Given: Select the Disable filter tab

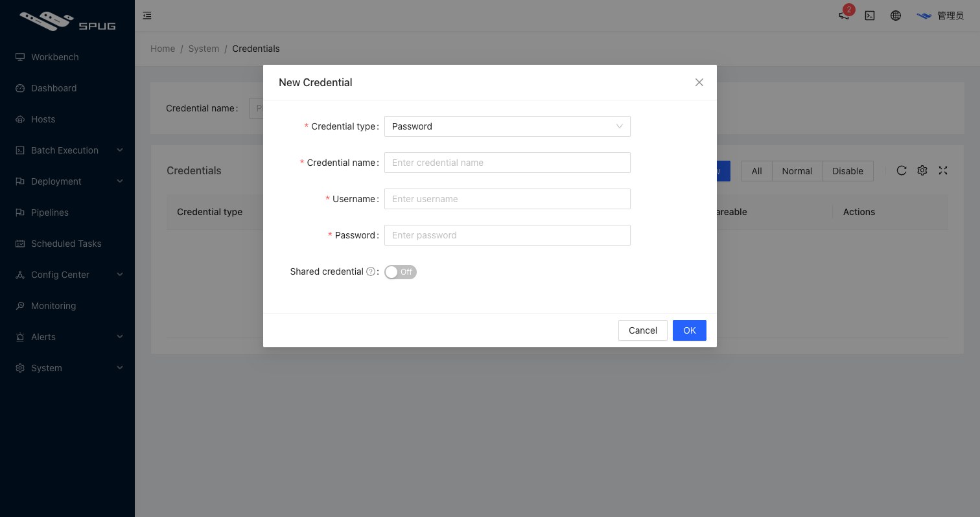Looking at the screenshot, I should coord(848,171).
